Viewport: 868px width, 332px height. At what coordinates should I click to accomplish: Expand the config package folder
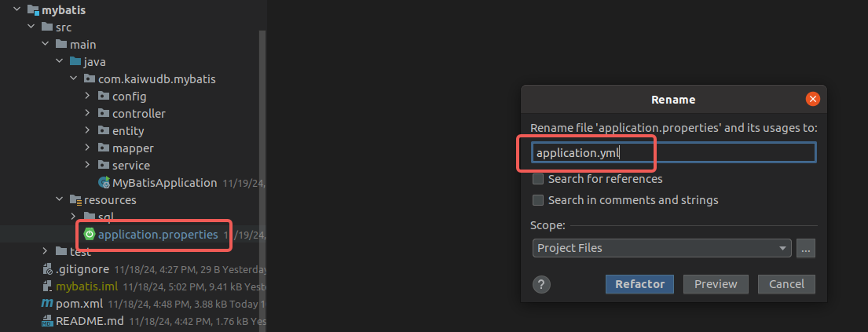point(88,97)
